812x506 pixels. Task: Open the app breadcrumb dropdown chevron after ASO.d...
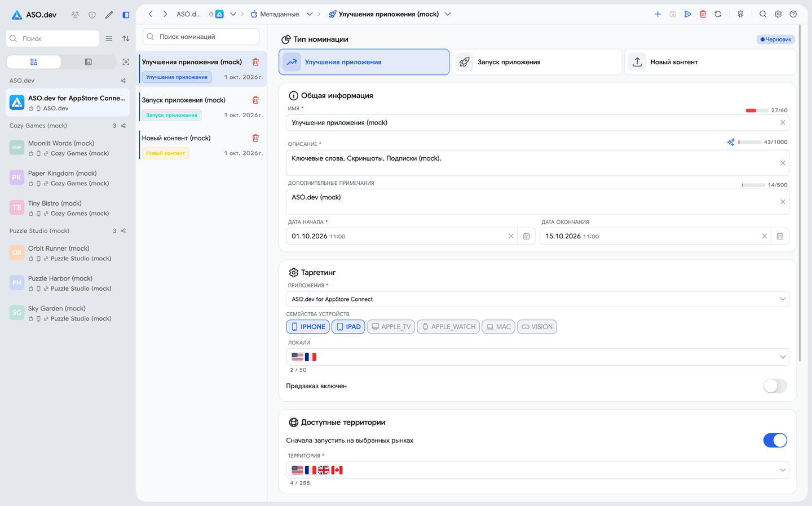pos(233,14)
